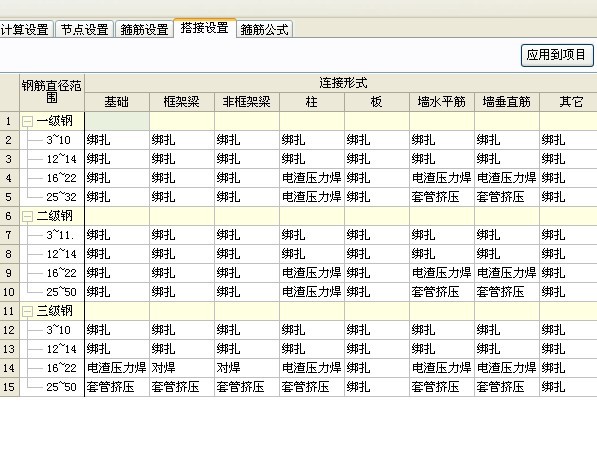
Task: Go to the 箍筋公式 tab
Action: click(264, 29)
